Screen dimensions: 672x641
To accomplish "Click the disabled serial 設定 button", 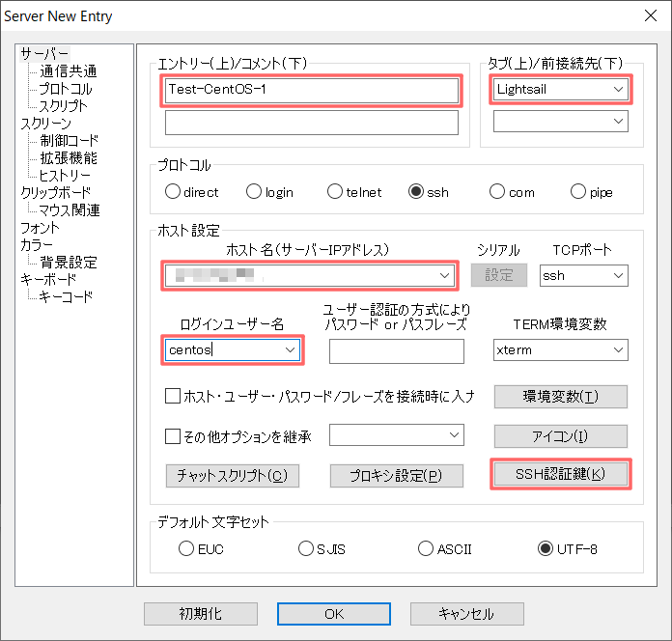I will pyautogui.click(x=499, y=275).
